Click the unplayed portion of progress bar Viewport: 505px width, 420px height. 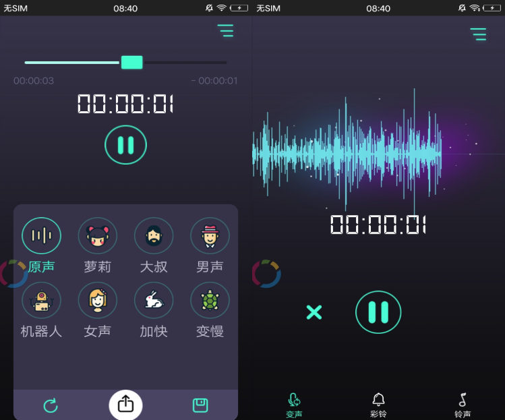click(x=185, y=63)
